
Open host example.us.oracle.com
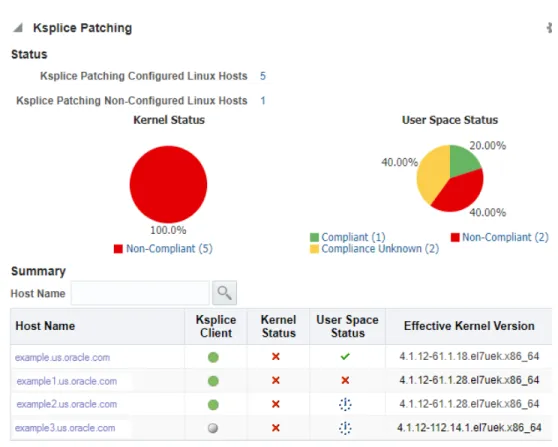point(62,357)
